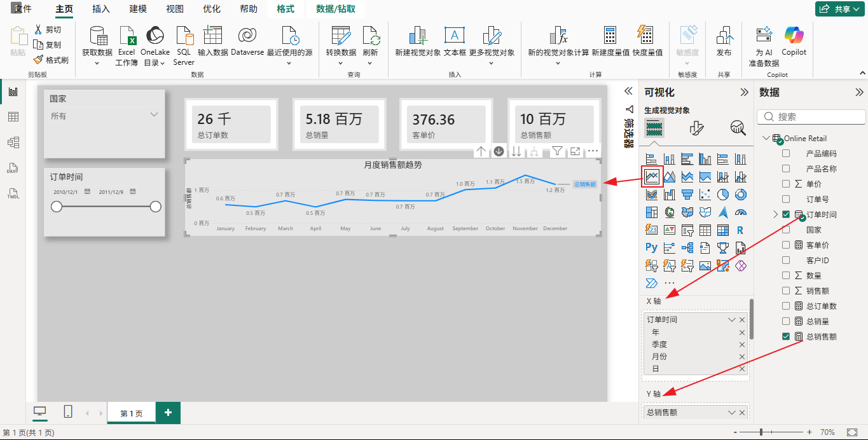Expand the 筛选器 pane

pos(628,91)
